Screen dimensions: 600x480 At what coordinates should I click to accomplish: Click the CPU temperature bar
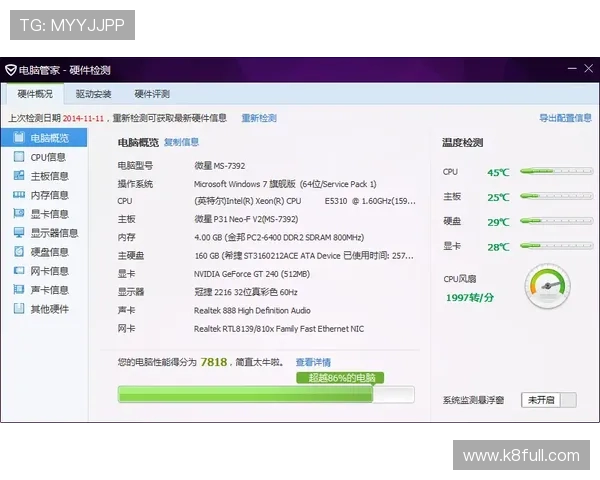click(556, 171)
